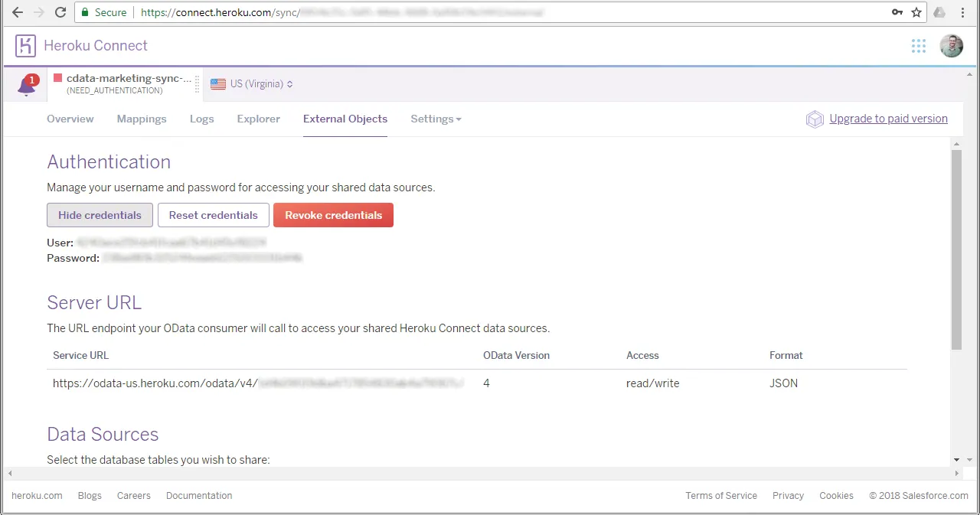Click the blurred Password credential value
Viewport: 980px width, 515px height.
click(202, 259)
